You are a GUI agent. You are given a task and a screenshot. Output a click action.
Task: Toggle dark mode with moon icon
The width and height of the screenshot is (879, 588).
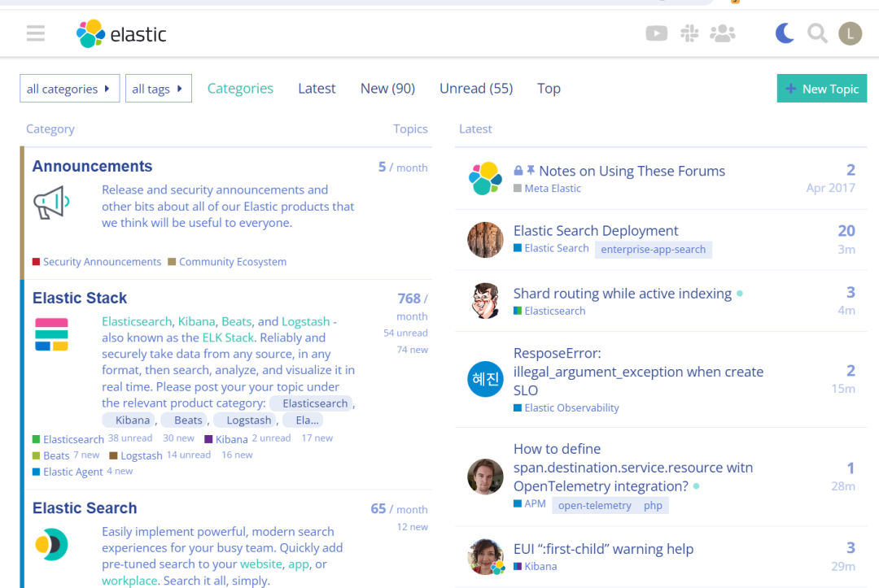(x=785, y=33)
